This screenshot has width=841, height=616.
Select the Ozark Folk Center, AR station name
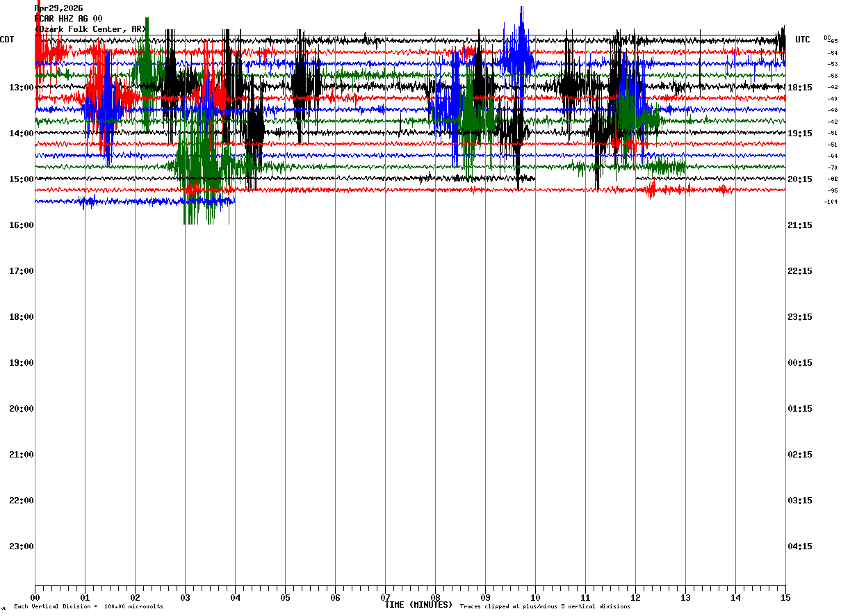click(x=90, y=29)
